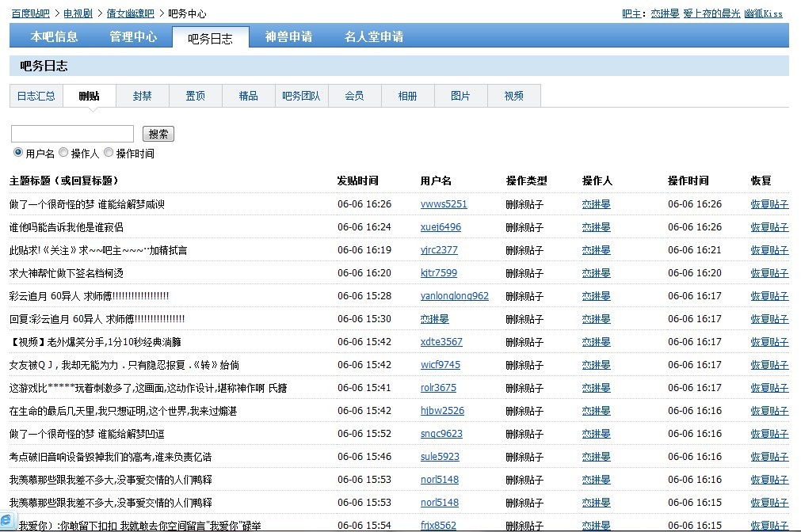Open the 封禁 sub-tab
801x532 pixels.
[142, 96]
